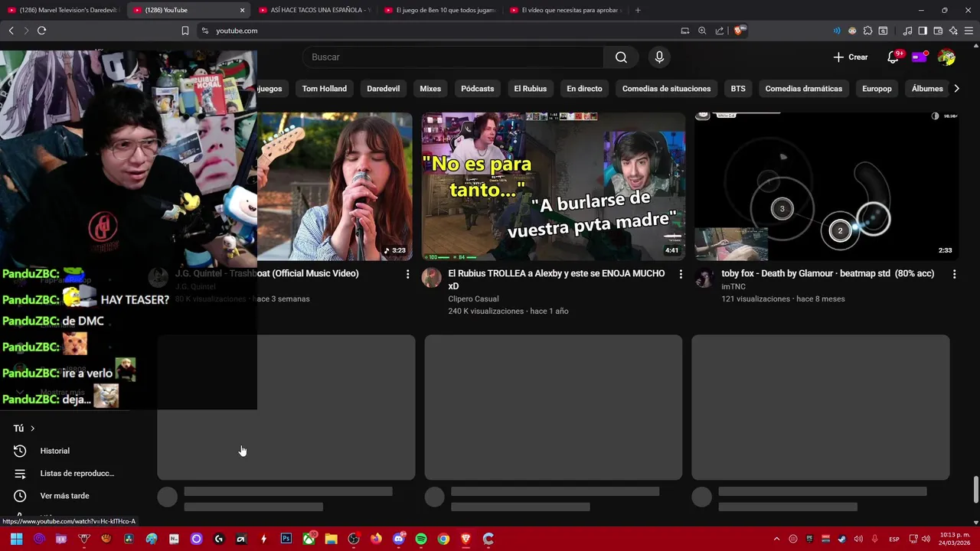Open the YouTube notifications bell

tap(893, 57)
